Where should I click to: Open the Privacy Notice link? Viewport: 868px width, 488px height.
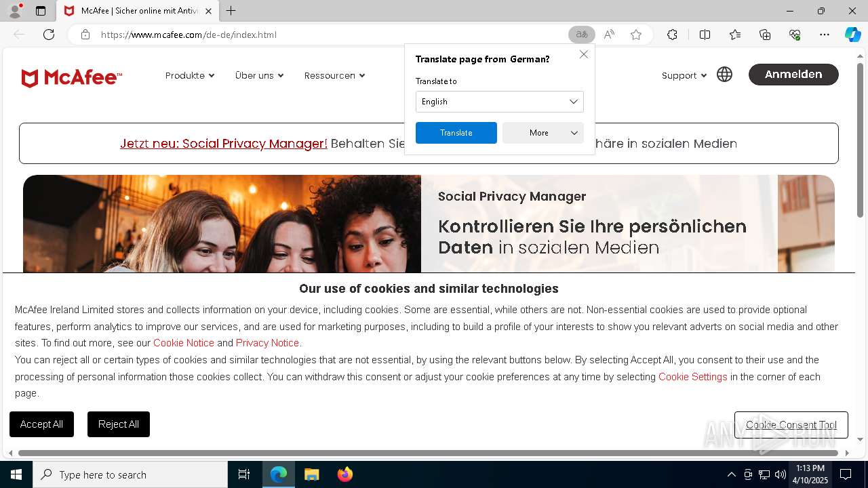tap(267, 343)
